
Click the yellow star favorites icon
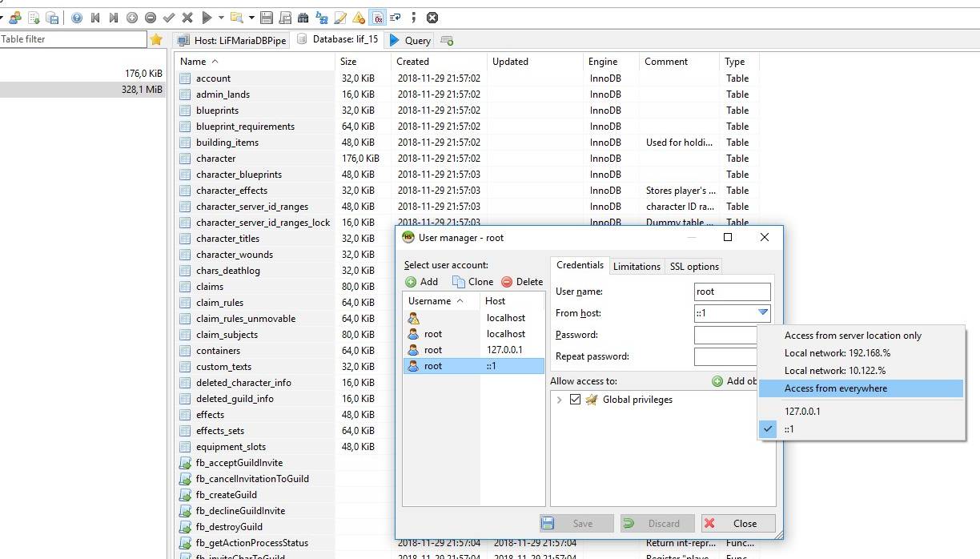(x=156, y=39)
